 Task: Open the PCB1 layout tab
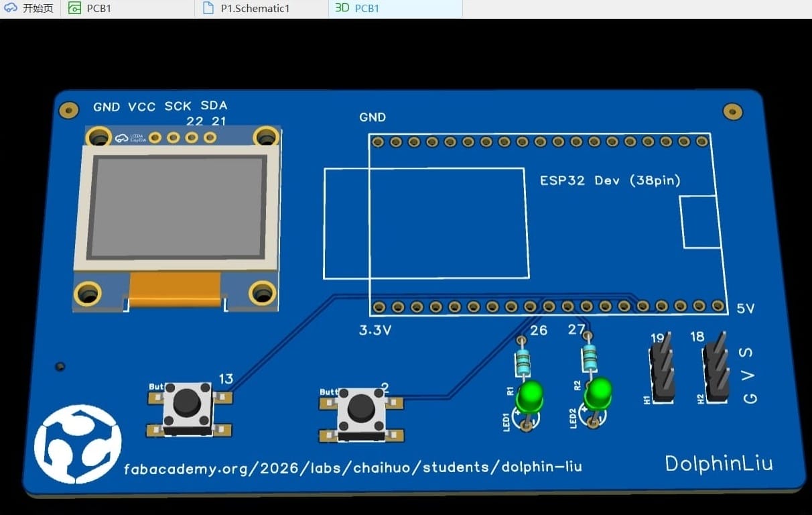tap(127, 9)
